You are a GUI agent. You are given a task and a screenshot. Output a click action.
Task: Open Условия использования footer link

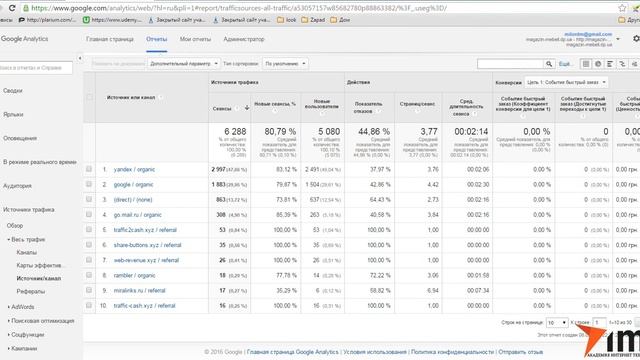pos(375,352)
